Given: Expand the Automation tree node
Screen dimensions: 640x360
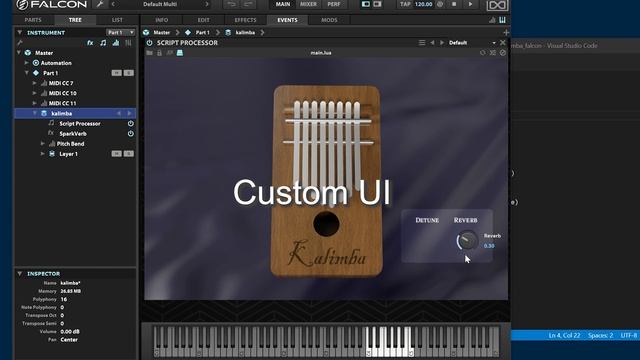Looking at the screenshot, I should tap(27, 63).
